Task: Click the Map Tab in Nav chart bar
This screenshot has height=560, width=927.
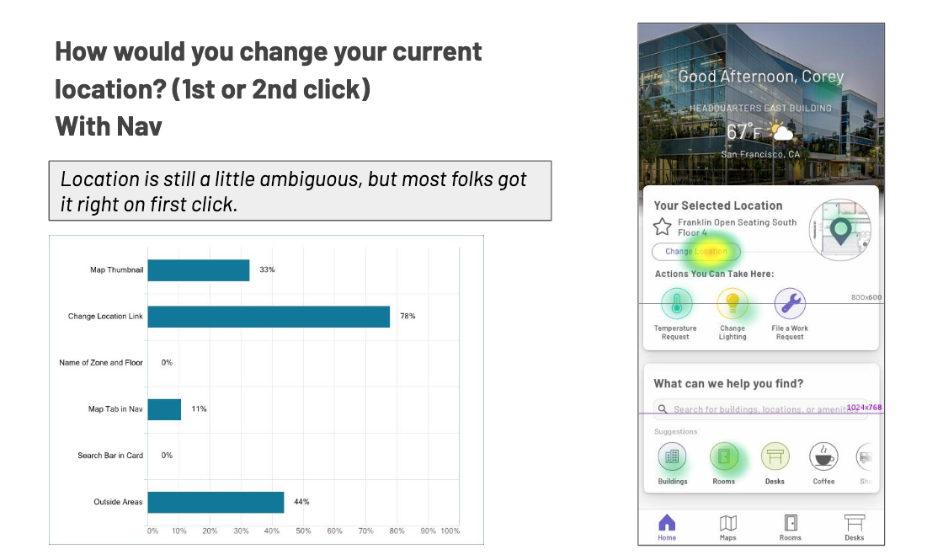Action: [x=164, y=409]
